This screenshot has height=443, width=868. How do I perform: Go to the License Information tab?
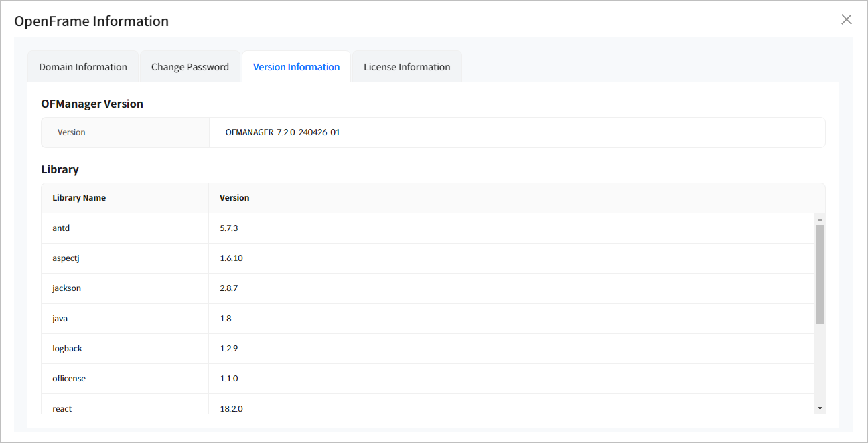(407, 67)
